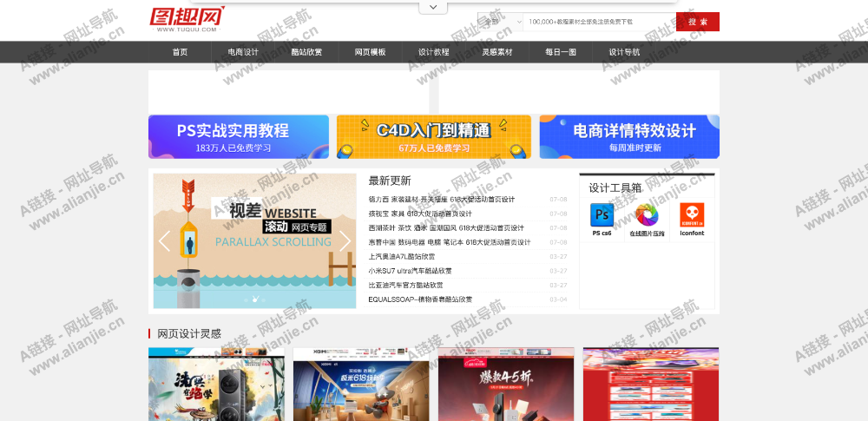Open EQUALSSOAP-植物香皂酷站欣赏 link
Image resolution: width=868 pixels, height=421 pixels.
pyautogui.click(x=420, y=299)
